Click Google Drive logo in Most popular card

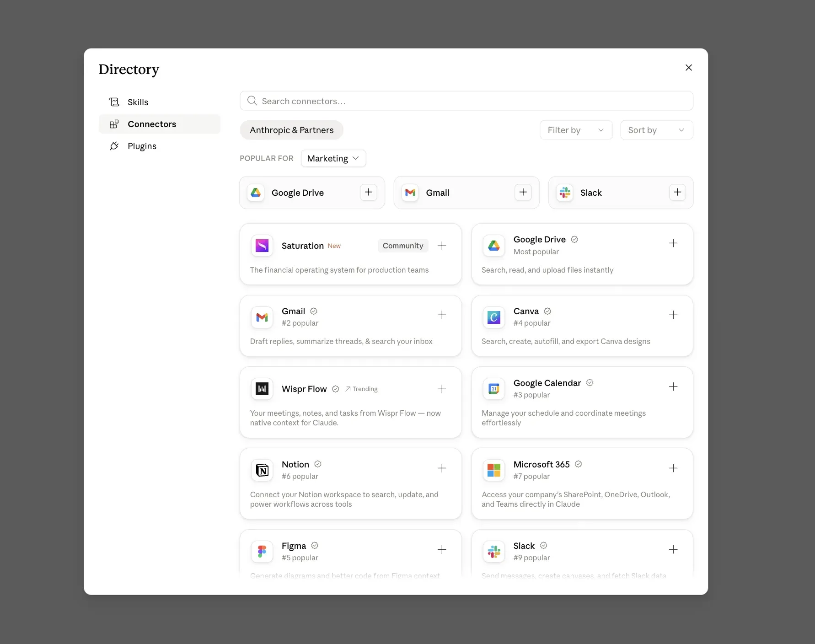point(494,246)
